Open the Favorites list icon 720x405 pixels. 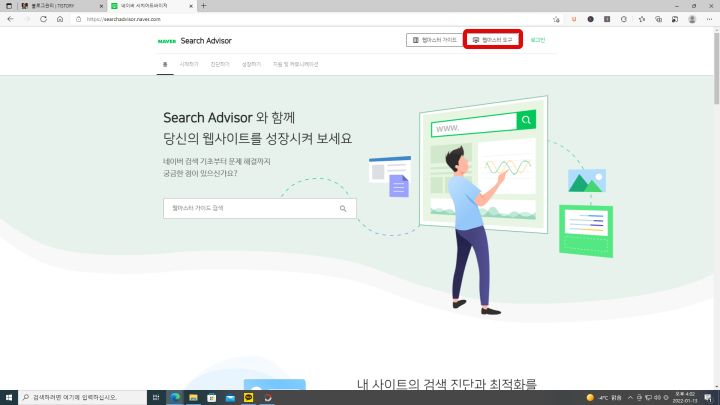[x=641, y=19]
